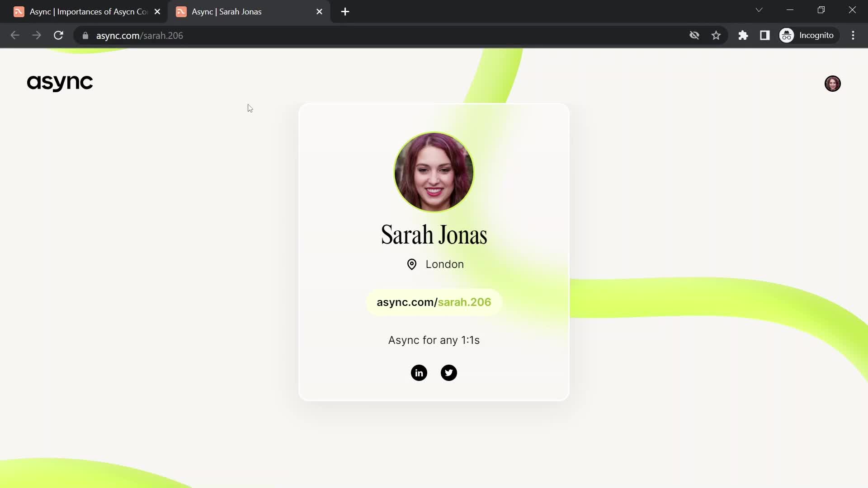868x488 pixels.
Task: Open a new browser tab
Action: 345,12
